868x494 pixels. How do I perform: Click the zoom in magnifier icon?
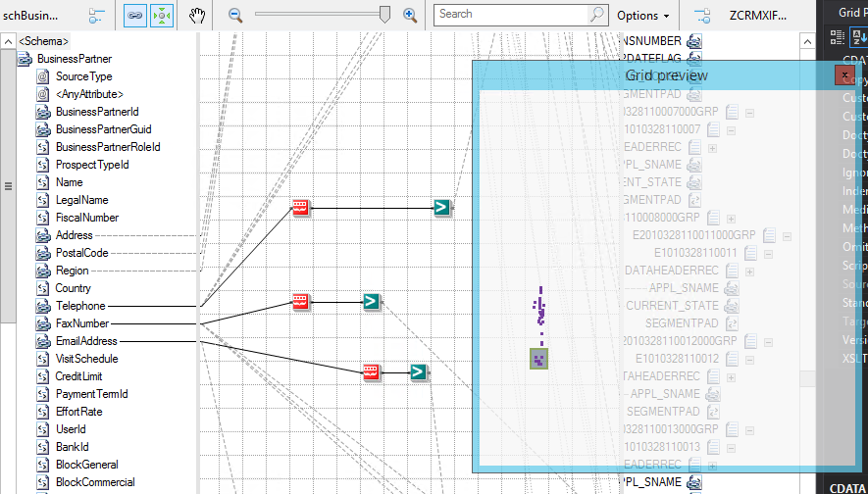410,16
